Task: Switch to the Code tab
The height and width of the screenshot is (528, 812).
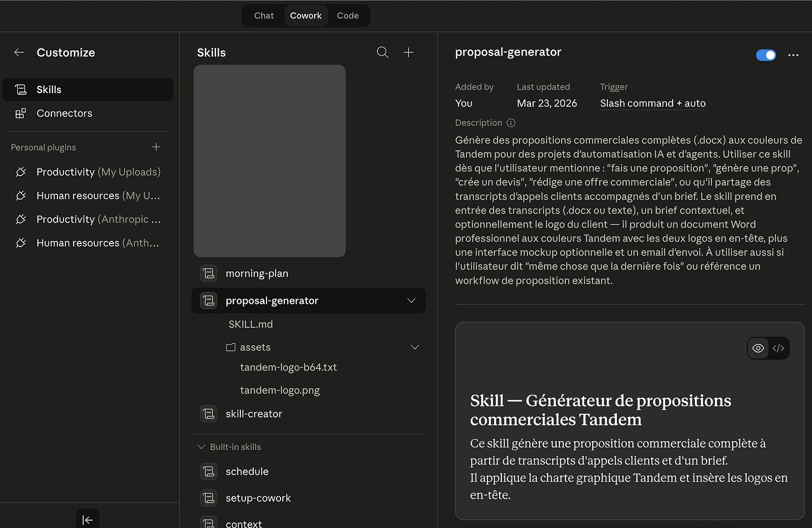Action: pyautogui.click(x=347, y=16)
